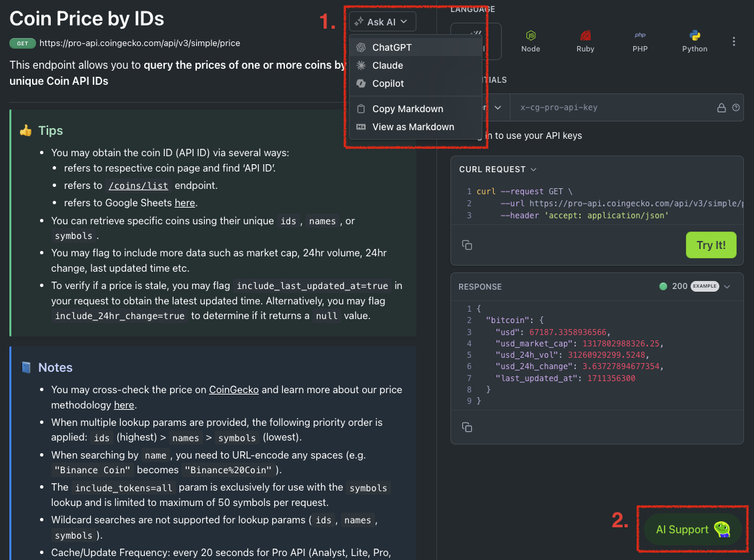Click the Node.js hexagon icon
This screenshot has width=754, height=560.
530,35
